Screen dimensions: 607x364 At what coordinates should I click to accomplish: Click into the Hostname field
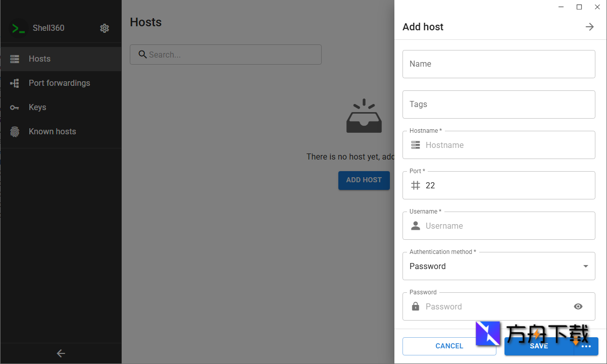coord(505,145)
